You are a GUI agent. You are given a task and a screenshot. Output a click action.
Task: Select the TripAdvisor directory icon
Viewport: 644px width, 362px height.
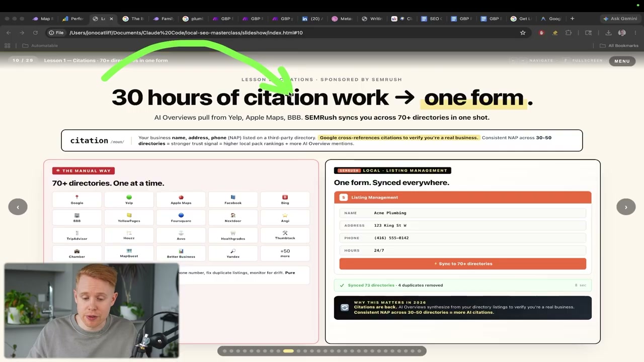(77, 233)
